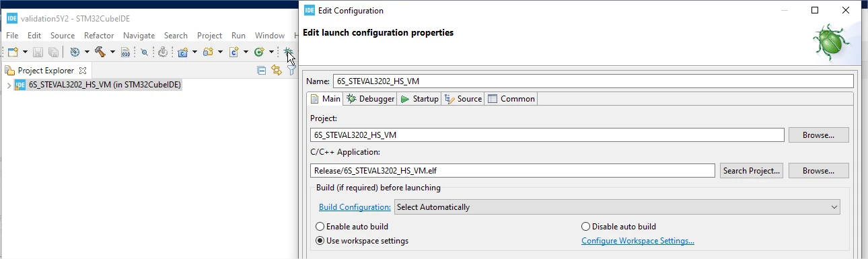
Task: Open dropdown beside new C source file icon
Action: tap(246, 52)
